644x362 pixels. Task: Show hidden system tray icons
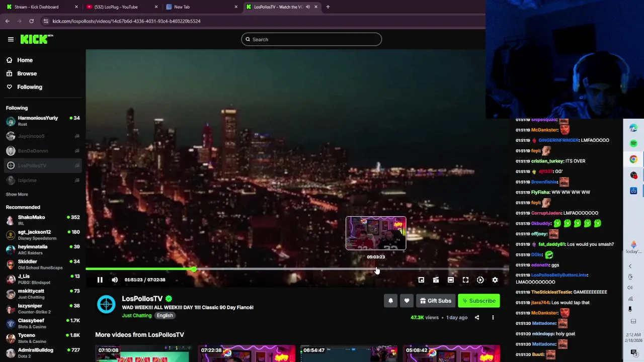click(630, 266)
